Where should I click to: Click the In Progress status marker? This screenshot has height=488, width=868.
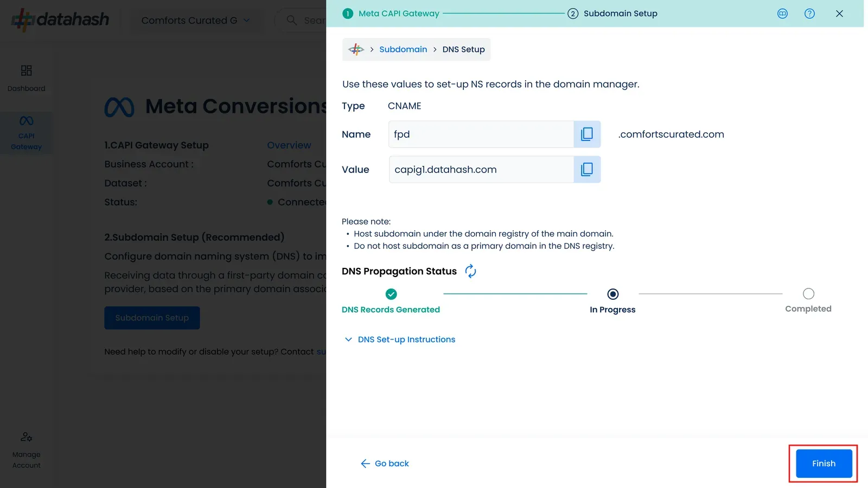[612, 294]
